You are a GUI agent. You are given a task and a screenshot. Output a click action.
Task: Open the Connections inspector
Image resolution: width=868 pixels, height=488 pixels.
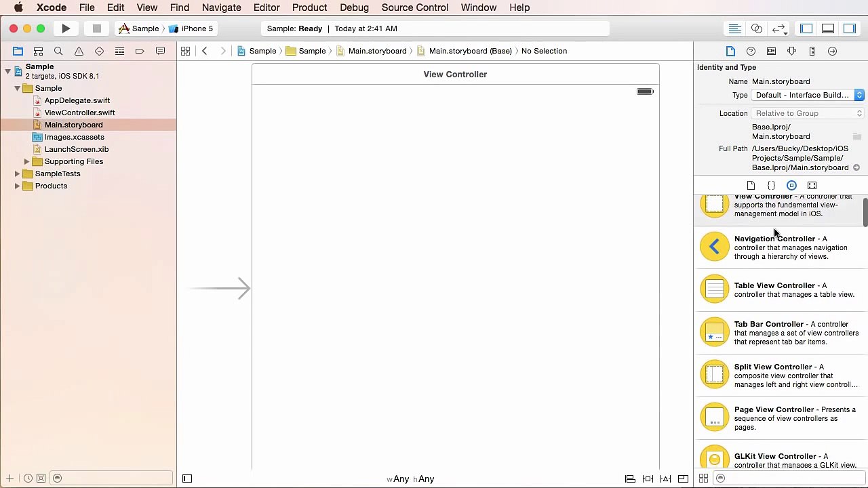832,51
